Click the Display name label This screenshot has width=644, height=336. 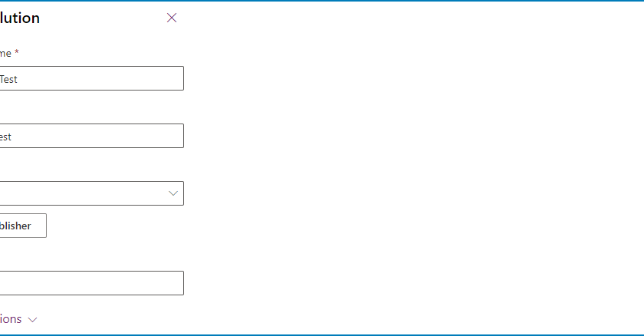(x=5, y=53)
